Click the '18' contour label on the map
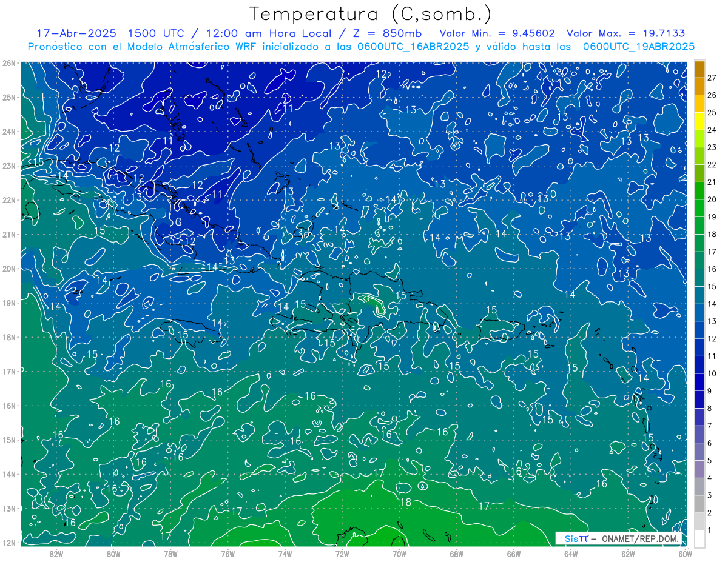 coord(406,502)
